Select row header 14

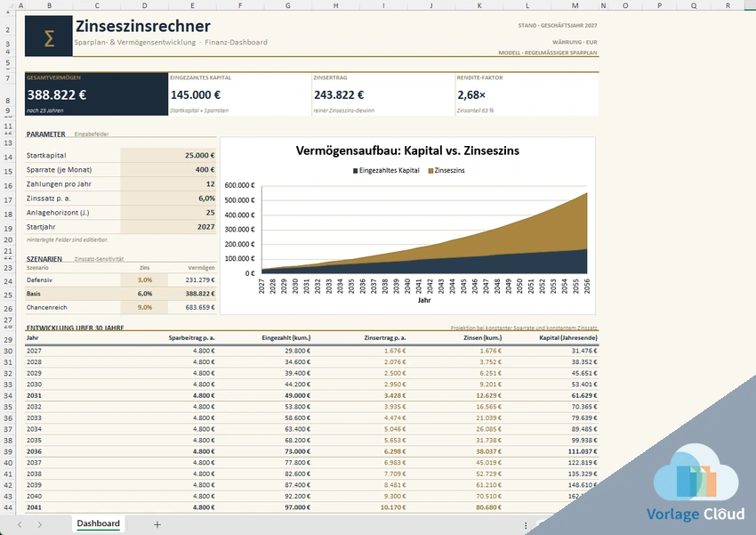click(x=8, y=157)
